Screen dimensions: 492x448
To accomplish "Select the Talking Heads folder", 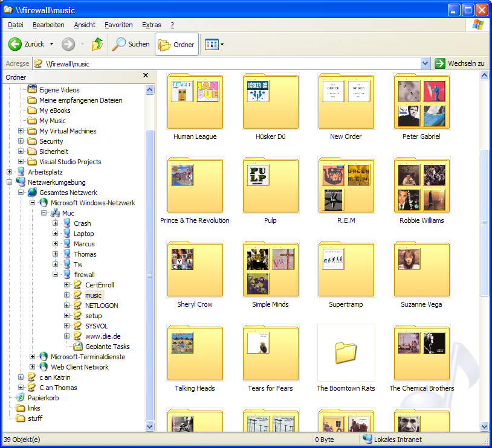I will pyautogui.click(x=195, y=353).
